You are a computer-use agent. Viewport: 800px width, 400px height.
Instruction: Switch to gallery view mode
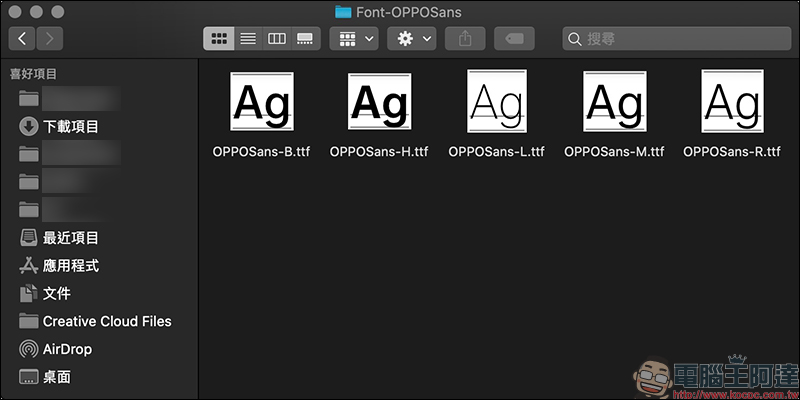click(x=305, y=39)
